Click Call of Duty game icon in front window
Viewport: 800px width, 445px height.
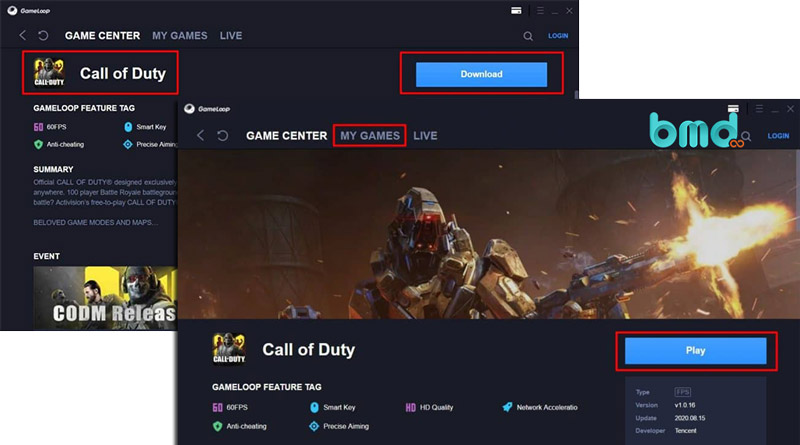(229, 349)
